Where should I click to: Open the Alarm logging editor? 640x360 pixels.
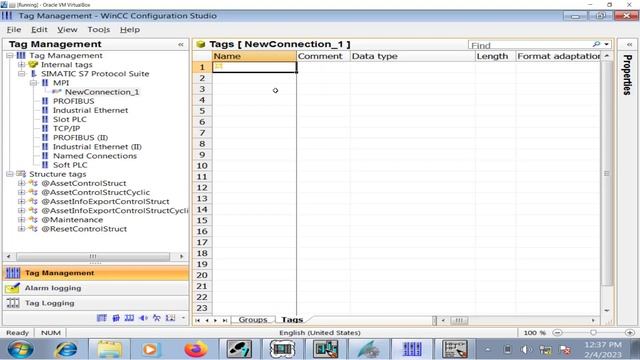96,288
